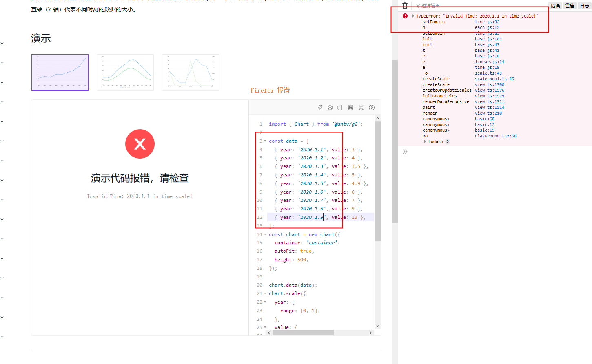The image size is (592, 364).
Task: Click the code line 'chart.data(data);'
Action: click(x=293, y=285)
